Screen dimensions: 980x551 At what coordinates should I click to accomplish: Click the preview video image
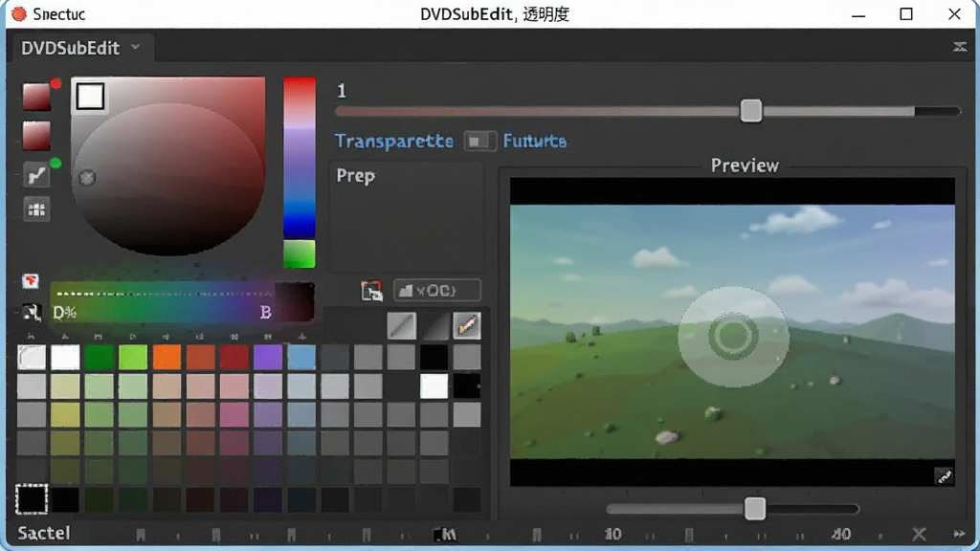(732, 332)
